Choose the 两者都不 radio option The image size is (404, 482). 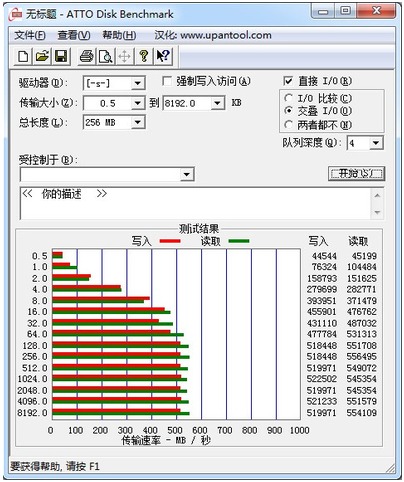[x=288, y=125]
